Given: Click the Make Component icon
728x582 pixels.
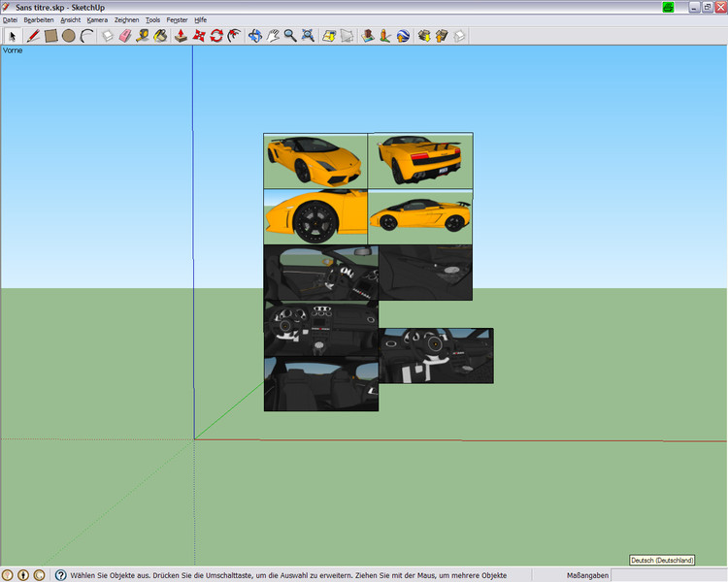Looking at the screenshot, I should point(108,36).
